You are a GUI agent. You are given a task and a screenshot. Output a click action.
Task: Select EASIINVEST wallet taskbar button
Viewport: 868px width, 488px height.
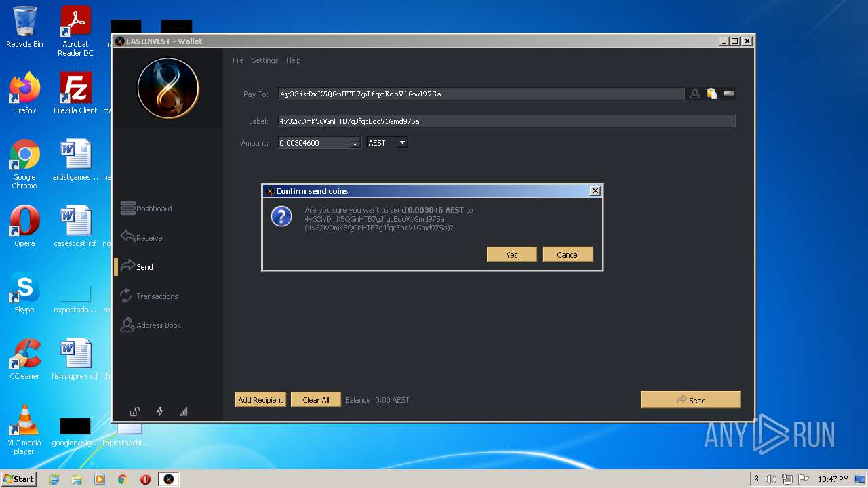tap(169, 479)
